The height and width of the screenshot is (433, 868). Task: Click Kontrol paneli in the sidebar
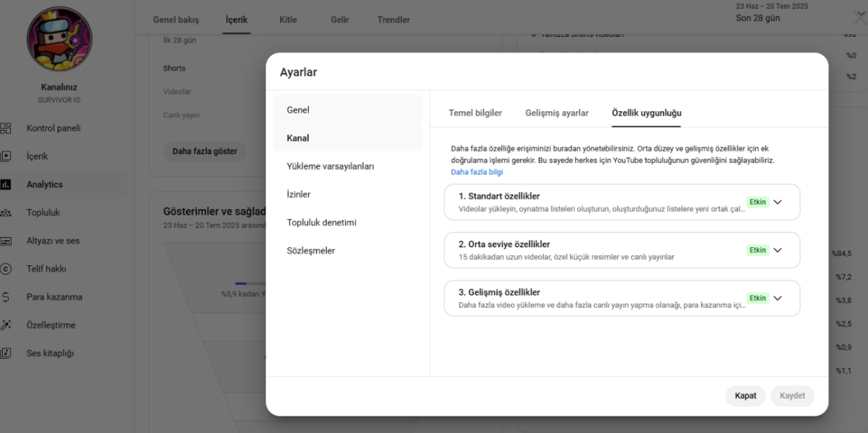54,128
